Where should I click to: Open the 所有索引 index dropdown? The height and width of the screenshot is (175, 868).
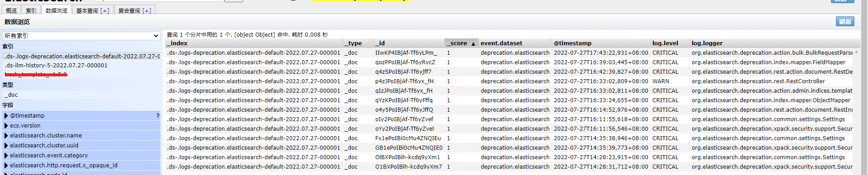[81, 36]
